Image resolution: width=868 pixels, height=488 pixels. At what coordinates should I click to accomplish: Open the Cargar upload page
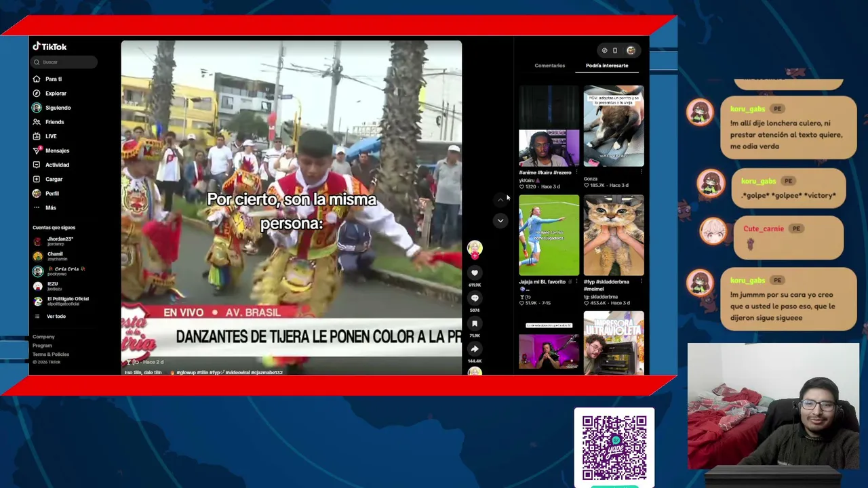click(54, 180)
